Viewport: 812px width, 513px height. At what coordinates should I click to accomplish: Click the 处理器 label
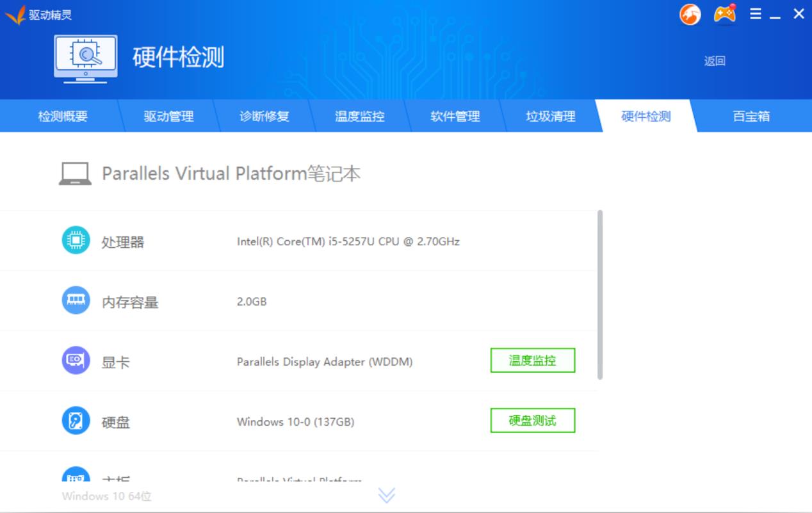[123, 242]
